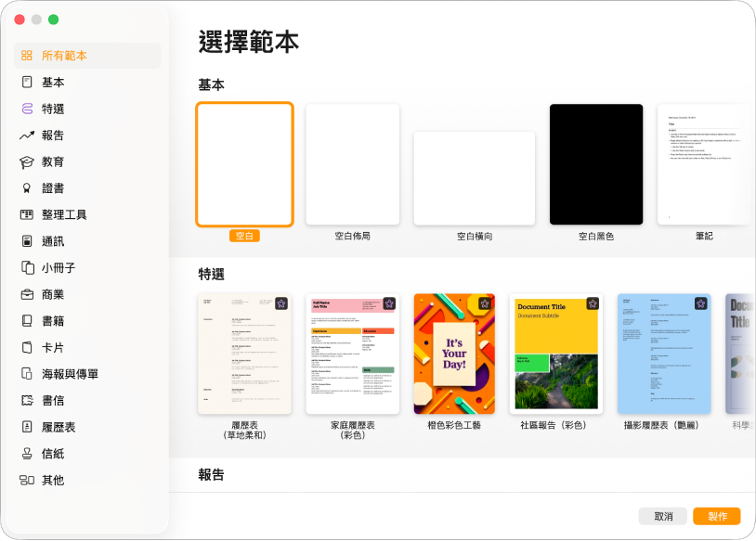
Task: Click the 書籍 book icon
Action: 27,321
